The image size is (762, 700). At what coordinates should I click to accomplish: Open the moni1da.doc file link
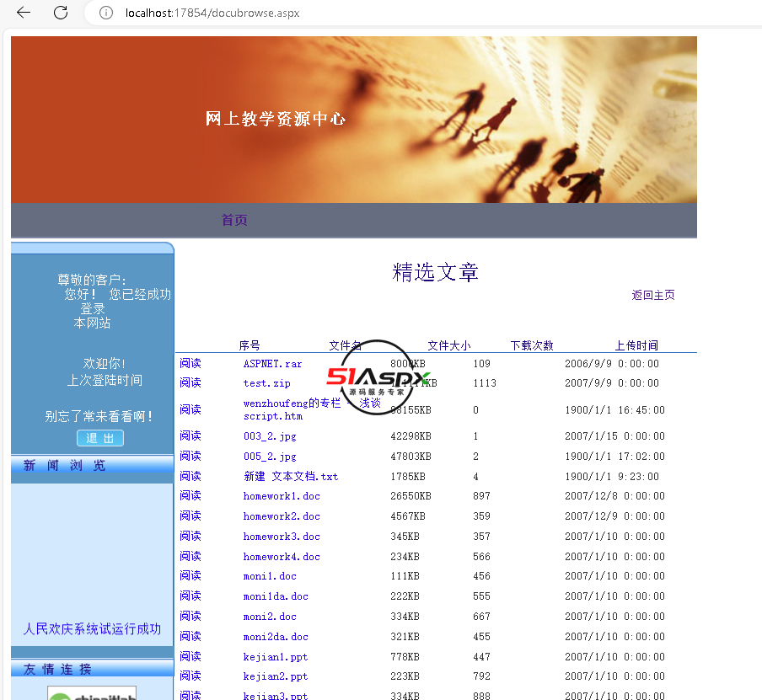(x=276, y=596)
